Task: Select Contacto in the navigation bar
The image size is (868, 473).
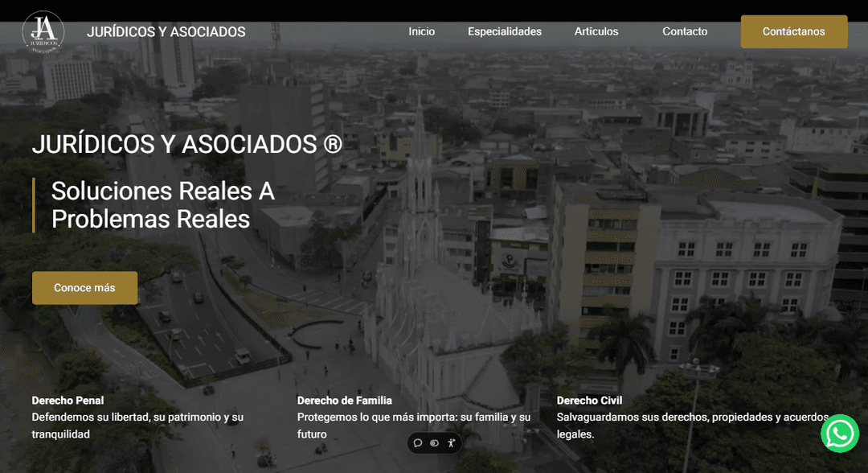Action: click(x=684, y=31)
